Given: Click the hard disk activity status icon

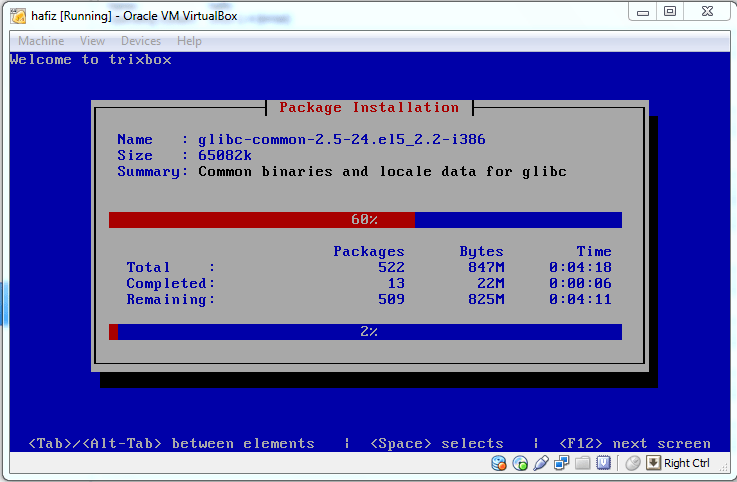Looking at the screenshot, I should [499, 463].
